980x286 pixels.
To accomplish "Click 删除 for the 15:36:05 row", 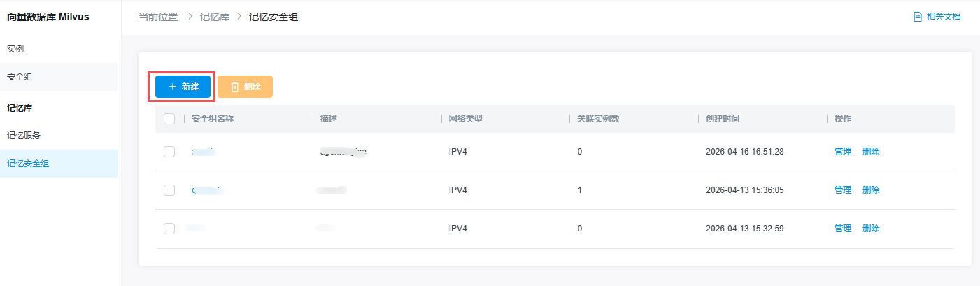I will (x=871, y=190).
